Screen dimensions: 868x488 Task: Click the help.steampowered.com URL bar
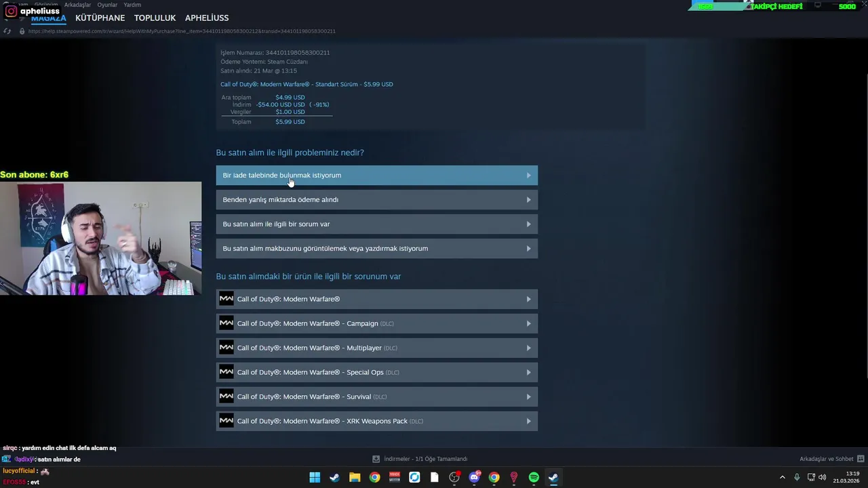pos(182,31)
